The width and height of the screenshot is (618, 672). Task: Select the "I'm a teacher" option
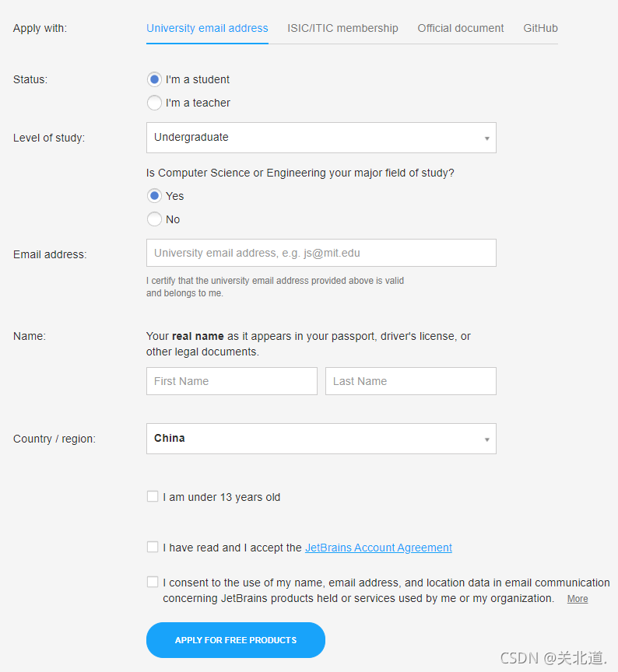tap(154, 103)
